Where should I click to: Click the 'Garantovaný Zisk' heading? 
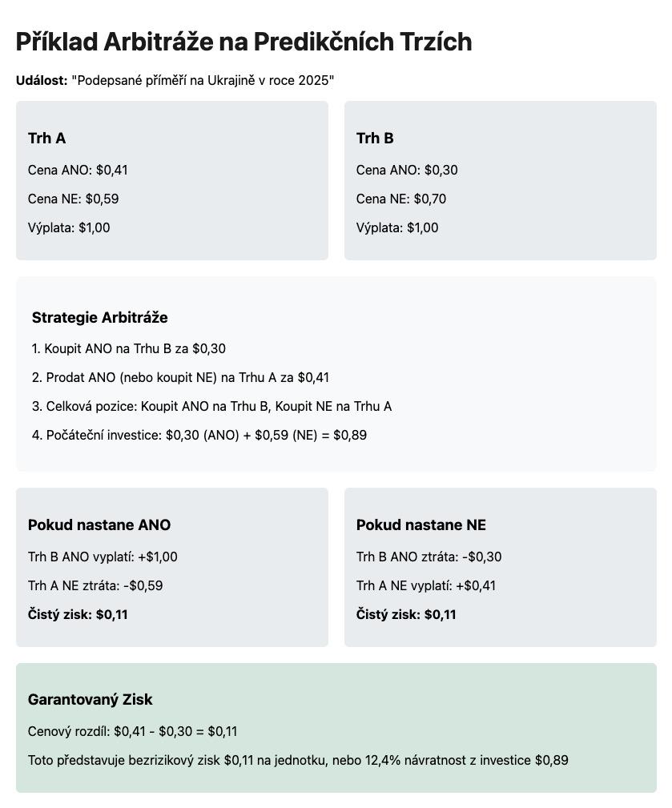pyautogui.click(x=90, y=700)
